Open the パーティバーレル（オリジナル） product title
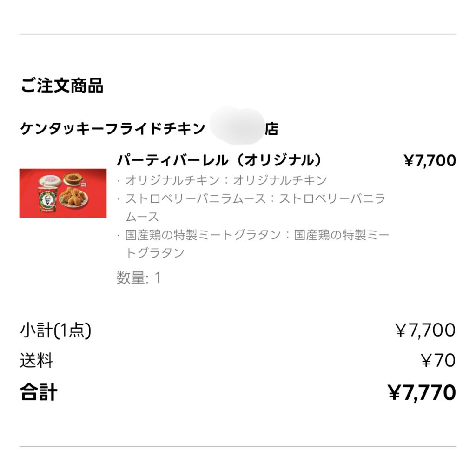This screenshot has height=476, width=476. click(x=219, y=160)
